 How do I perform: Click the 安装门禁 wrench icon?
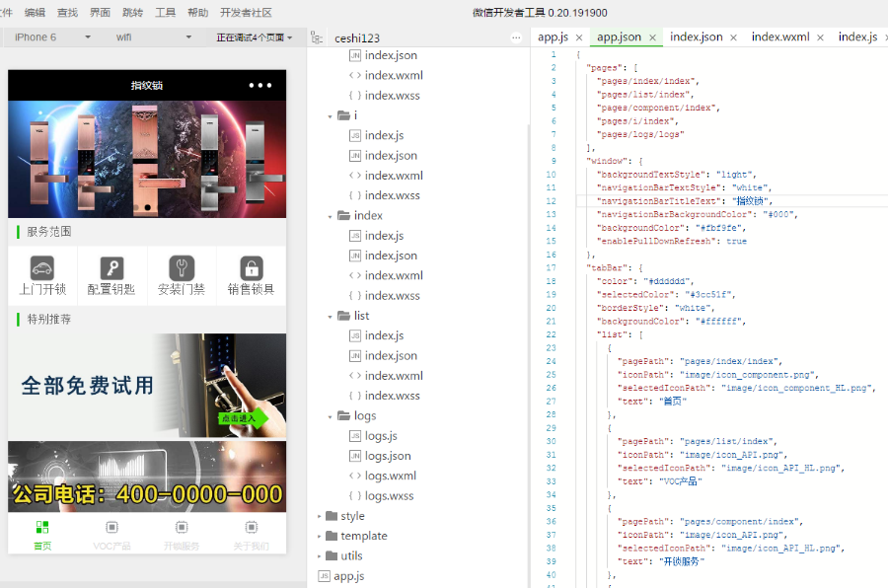tap(182, 268)
